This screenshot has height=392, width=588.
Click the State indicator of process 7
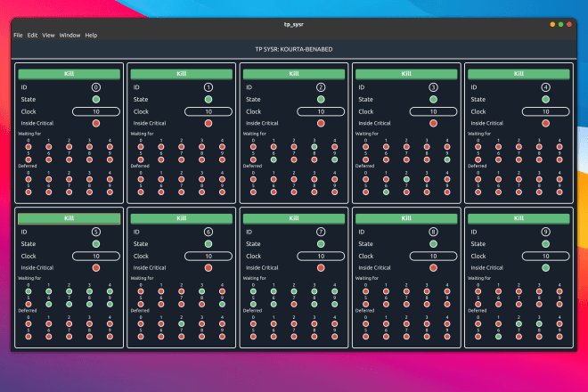pos(321,244)
